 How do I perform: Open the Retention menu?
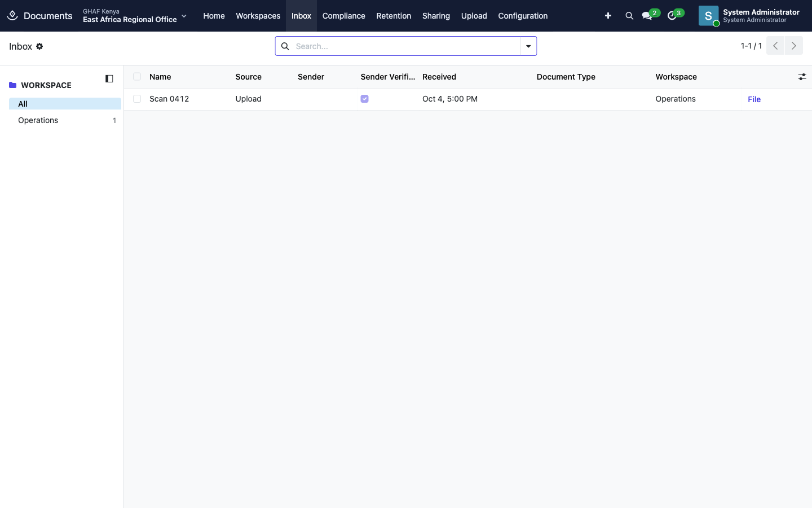tap(394, 16)
